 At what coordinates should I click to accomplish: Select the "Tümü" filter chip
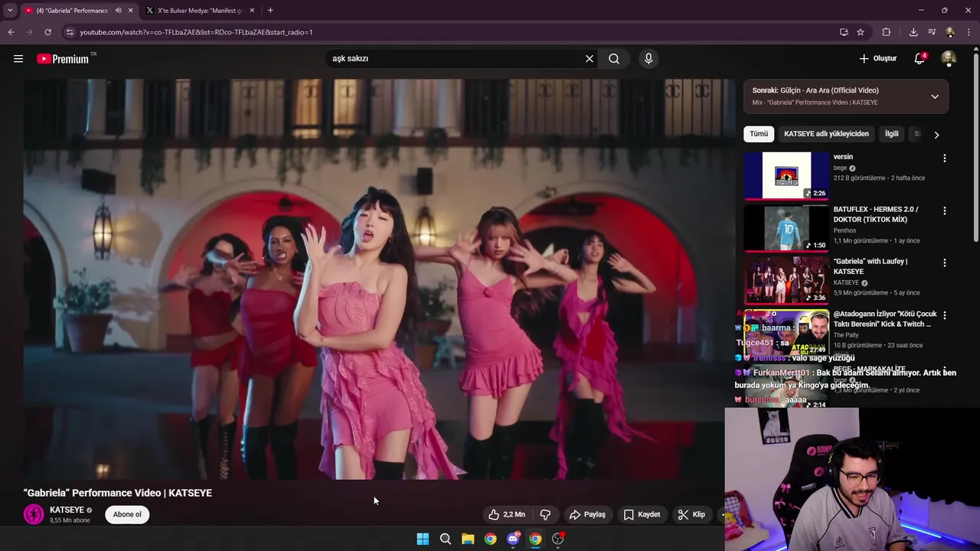(x=759, y=134)
